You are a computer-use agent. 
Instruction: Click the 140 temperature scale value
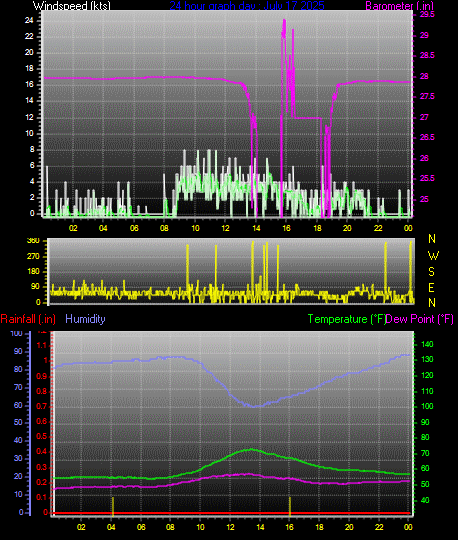pos(427,344)
